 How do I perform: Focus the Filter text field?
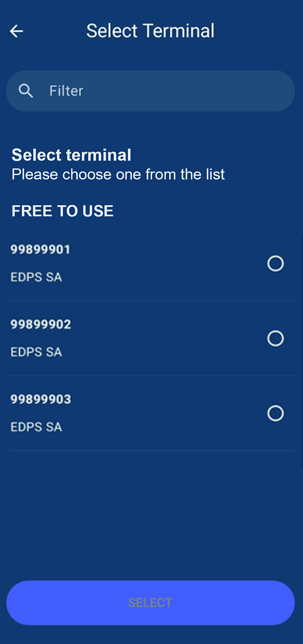[x=151, y=91]
